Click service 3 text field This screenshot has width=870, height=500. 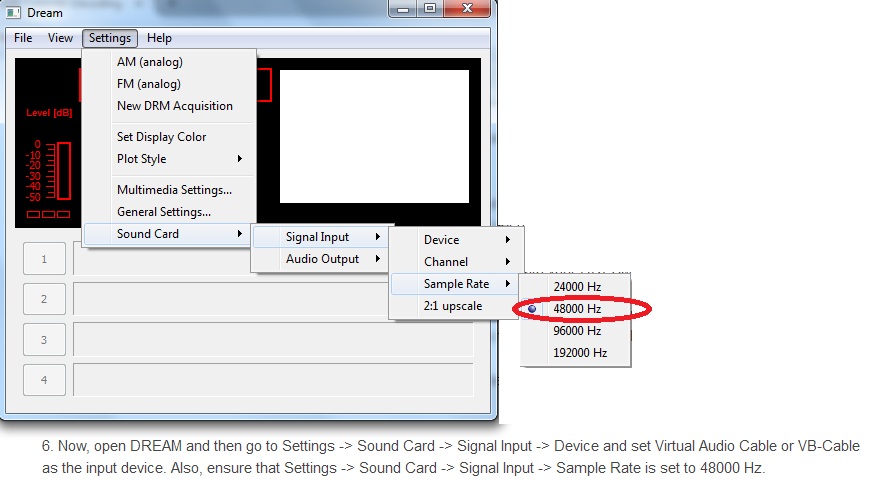pyautogui.click(x=274, y=340)
